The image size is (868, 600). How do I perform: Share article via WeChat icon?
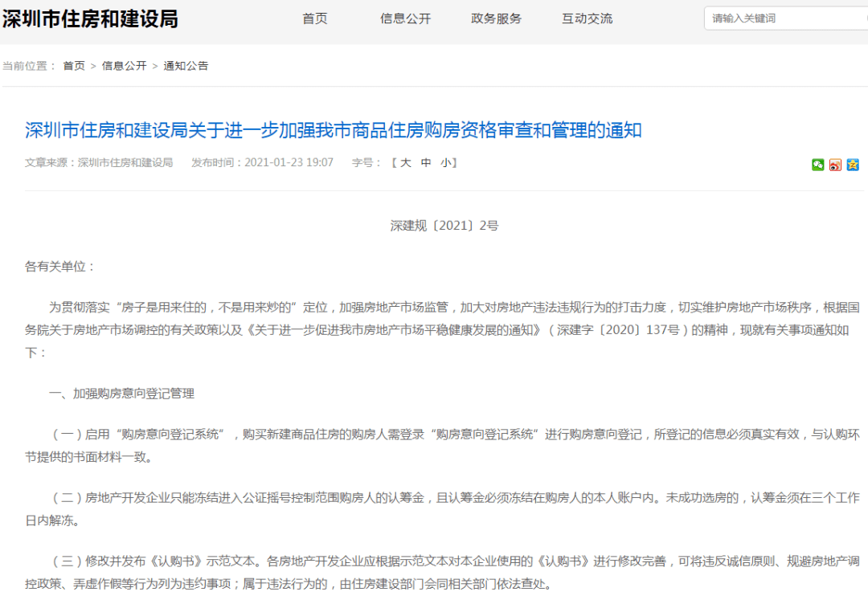pyautogui.click(x=817, y=164)
